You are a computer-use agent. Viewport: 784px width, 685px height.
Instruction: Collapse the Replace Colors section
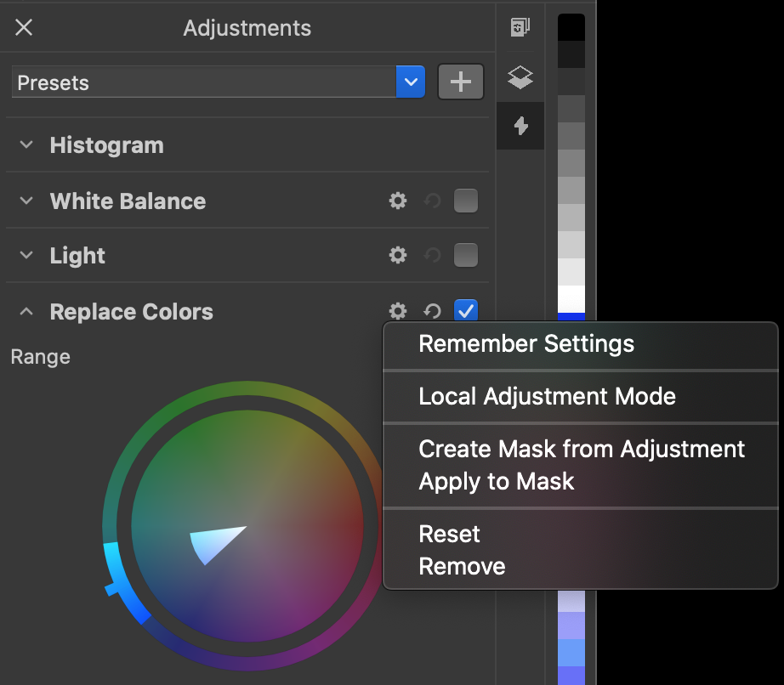coord(26,312)
